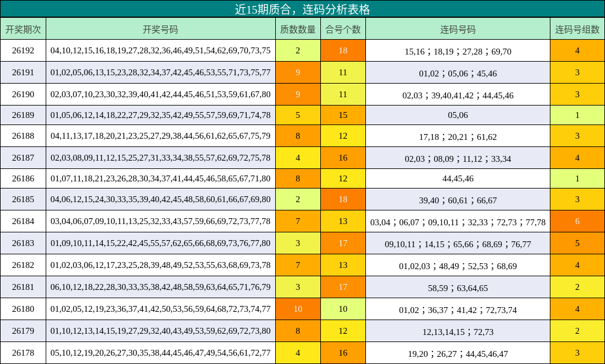Click issue number 26191
Image resolution: width=605 pixels, height=364 pixels.
click(23, 72)
